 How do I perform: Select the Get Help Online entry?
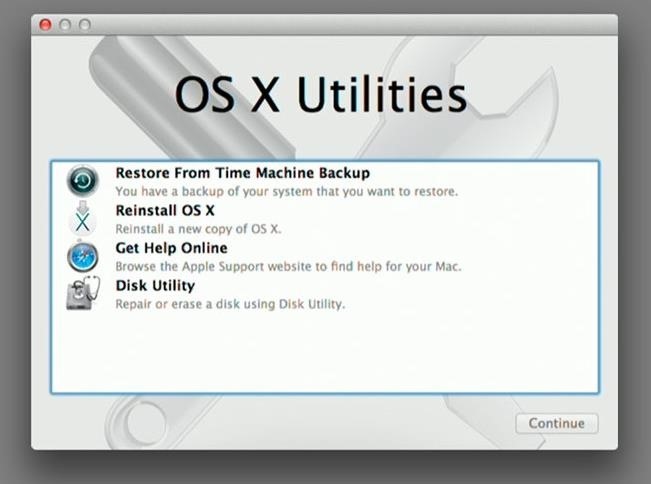171,248
